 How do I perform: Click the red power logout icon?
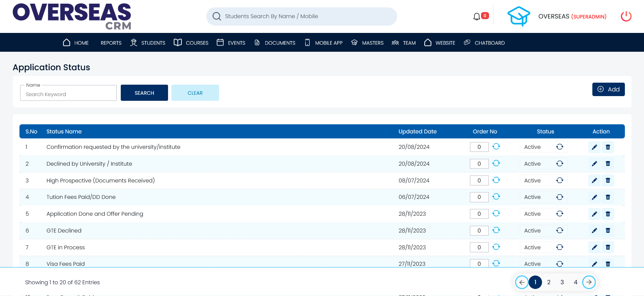click(626, 16)
